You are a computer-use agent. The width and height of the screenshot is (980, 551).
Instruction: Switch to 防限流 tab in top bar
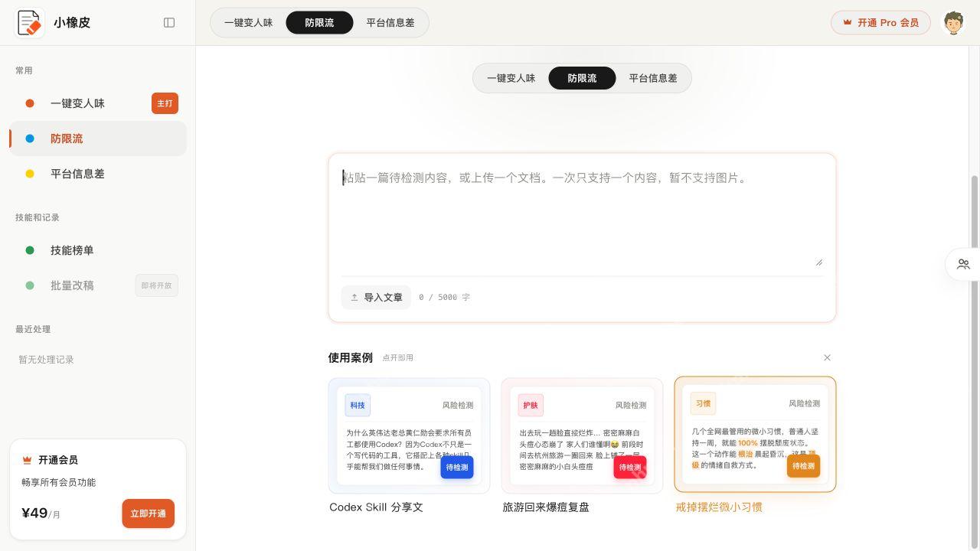(x=319, y=23)
